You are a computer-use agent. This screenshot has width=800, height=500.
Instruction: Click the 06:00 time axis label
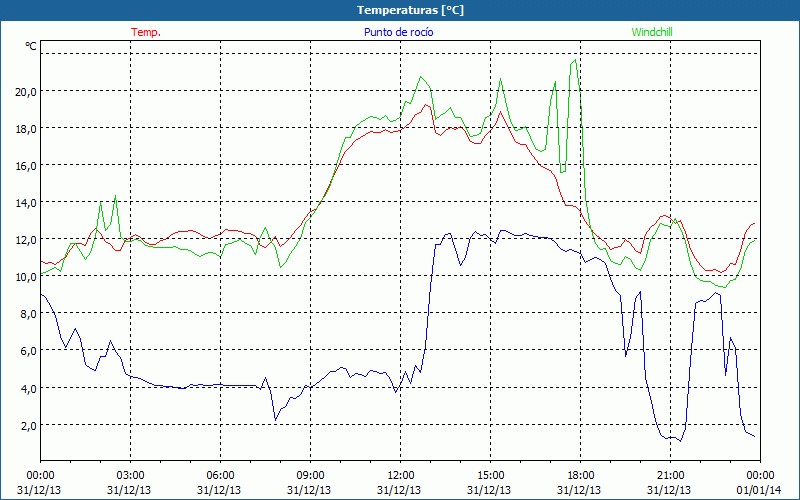click(220, 476)
